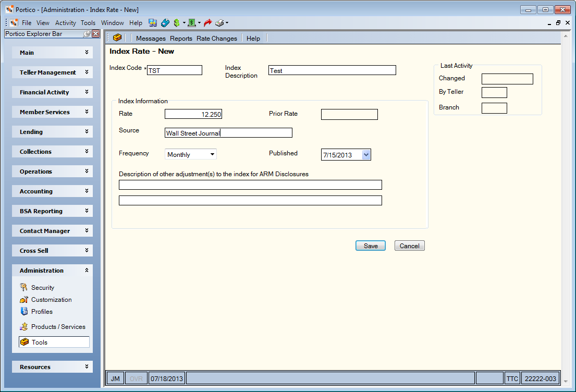The width and height of the screenshot is (576, 392).
Task: Click the printer toolbar icon
Action: point(219,23)
